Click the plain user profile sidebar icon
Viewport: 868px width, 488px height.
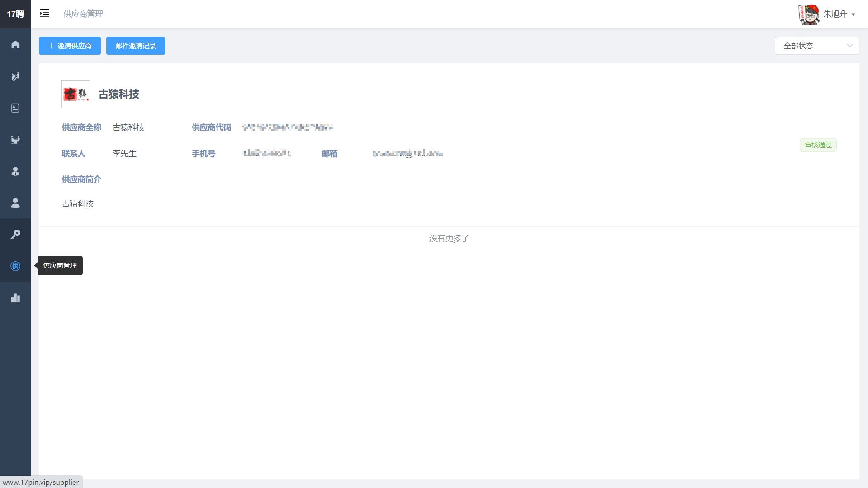click(15, 203)
